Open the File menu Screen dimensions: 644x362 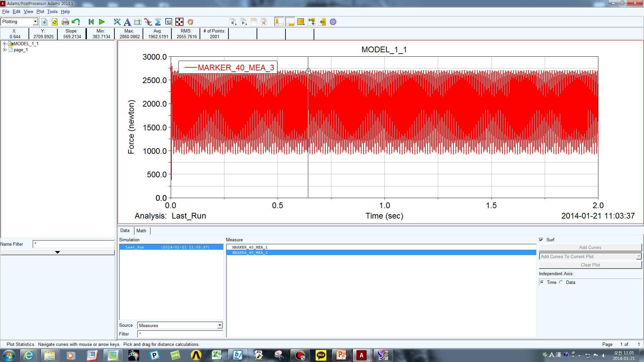(6, 11)
